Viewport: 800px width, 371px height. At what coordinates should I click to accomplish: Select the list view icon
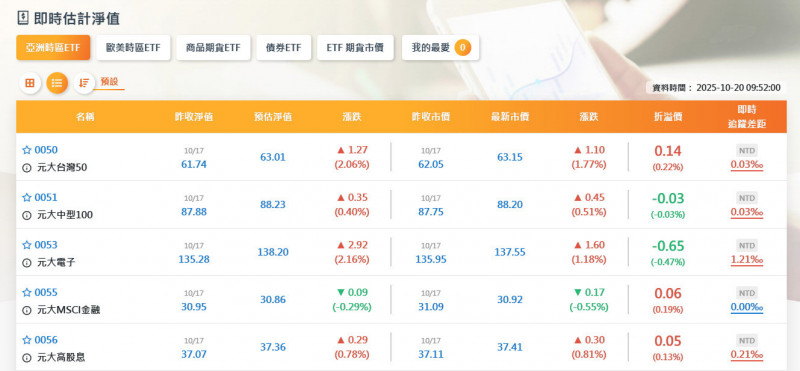click(57, 83)
